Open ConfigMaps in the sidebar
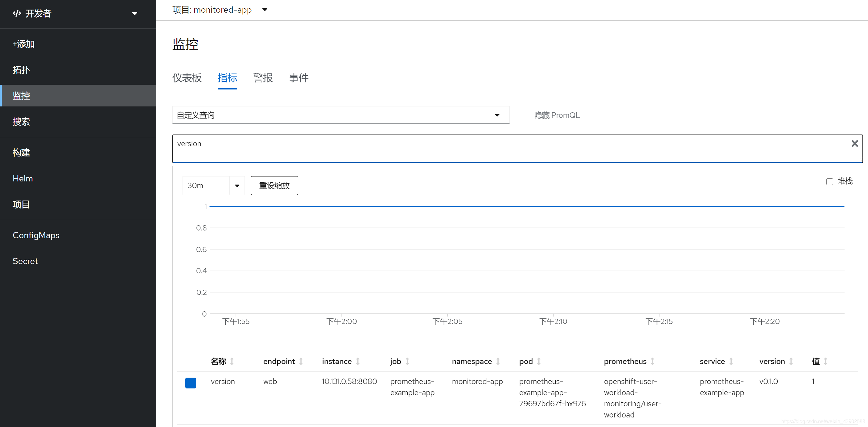This screenshot has height=427, width=868. pyautogui.click(x=78, y=235)
